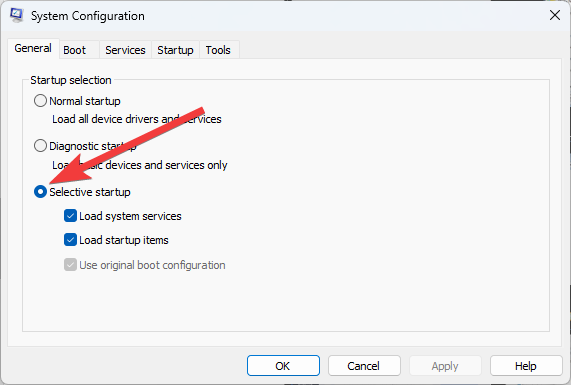Image resolution: width=571 pixels, height=385 pixels.
Task: Click the System Configuration app icon
Action: coord(16,15)
